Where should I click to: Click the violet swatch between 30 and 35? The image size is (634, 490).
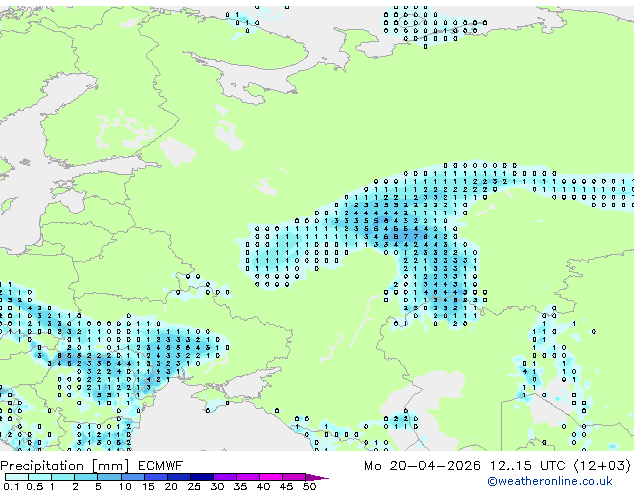click(225, 477)
